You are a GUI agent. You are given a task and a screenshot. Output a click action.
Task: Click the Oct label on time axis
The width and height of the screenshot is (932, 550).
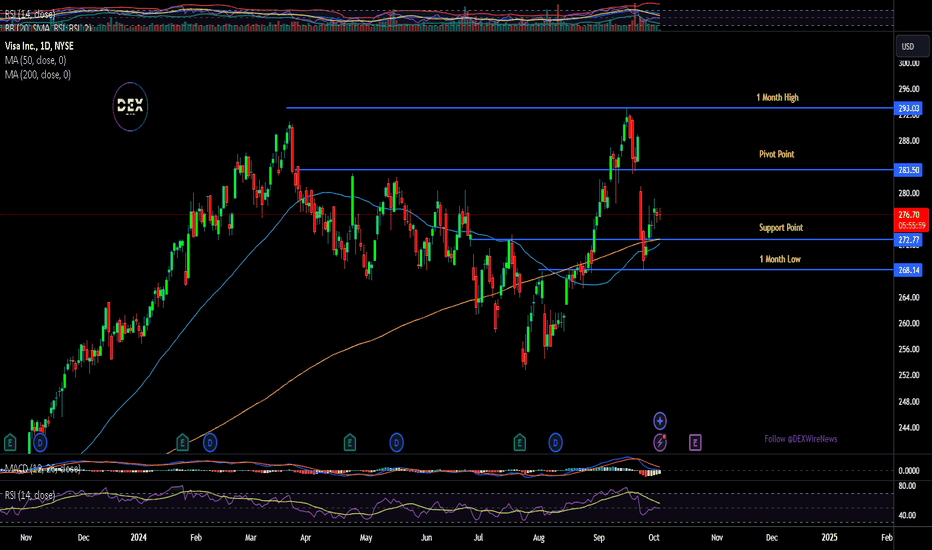click(x=654, y=538)
